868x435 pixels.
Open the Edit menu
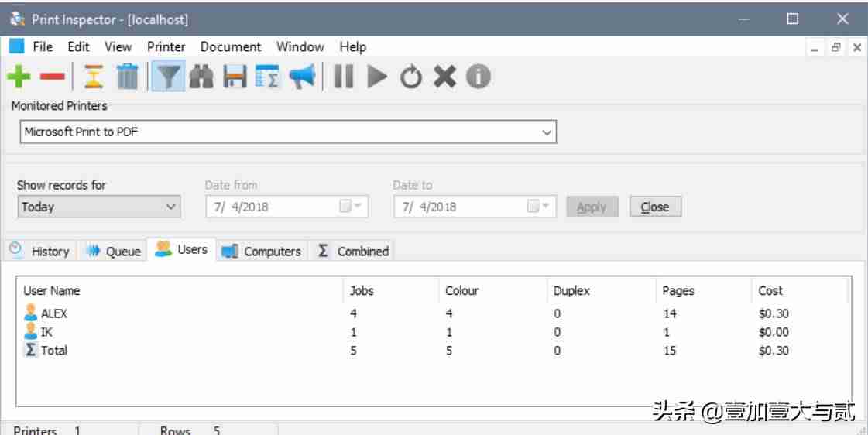(78, 47)
